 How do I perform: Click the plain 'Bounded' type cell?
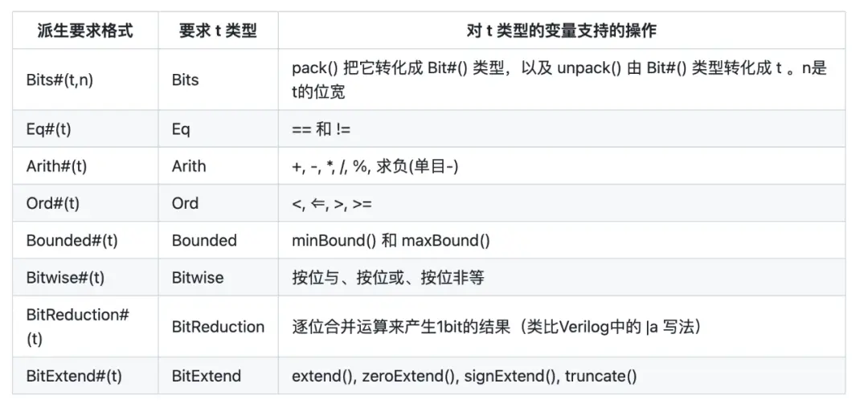coord(204,240)
